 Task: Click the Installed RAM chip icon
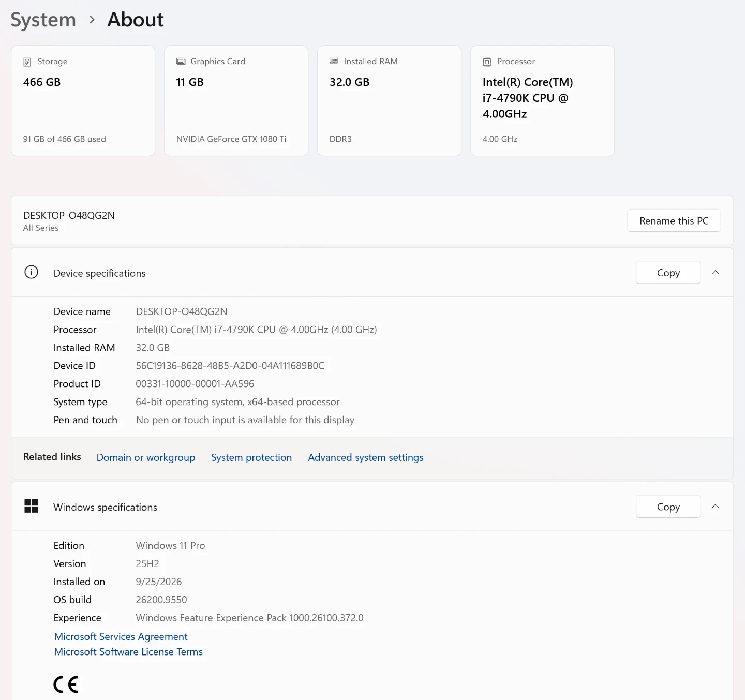[334, 61]
